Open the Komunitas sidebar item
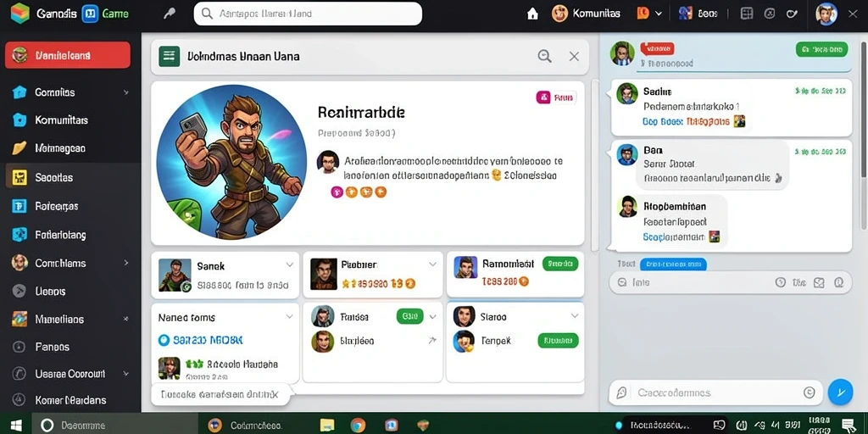Screen dimensions: 868x434 [x=70, y=120]
